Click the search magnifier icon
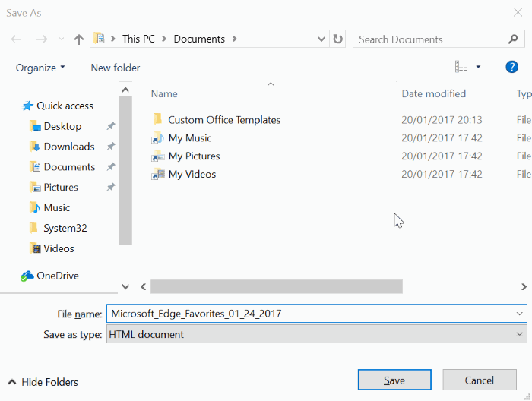532x401 pixels. coord(514,39)
